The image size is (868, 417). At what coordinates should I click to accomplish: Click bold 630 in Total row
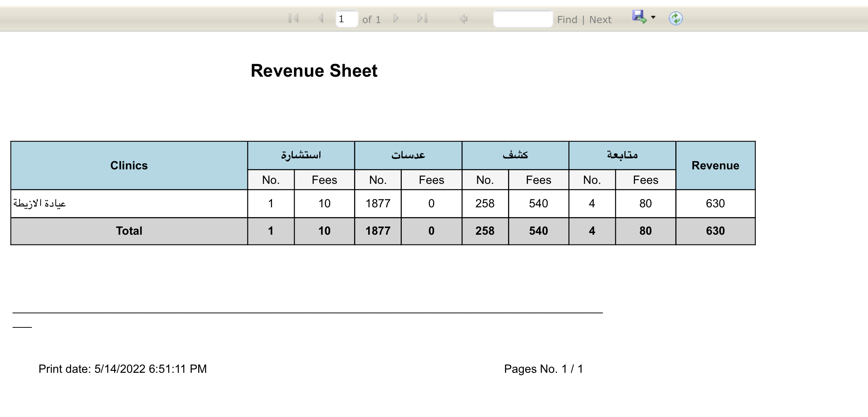715,231
